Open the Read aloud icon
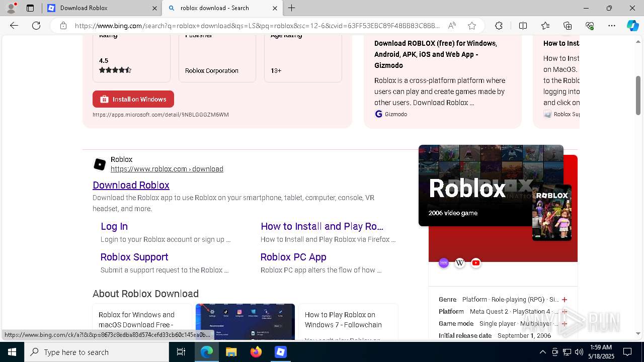The width and height of the screenshot is (644, 362). click(x=452, y=26)
